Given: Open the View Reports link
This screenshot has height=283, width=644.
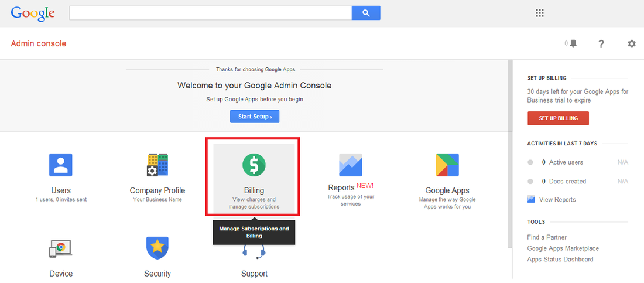Looking at the screenshot, I should 557,199.
